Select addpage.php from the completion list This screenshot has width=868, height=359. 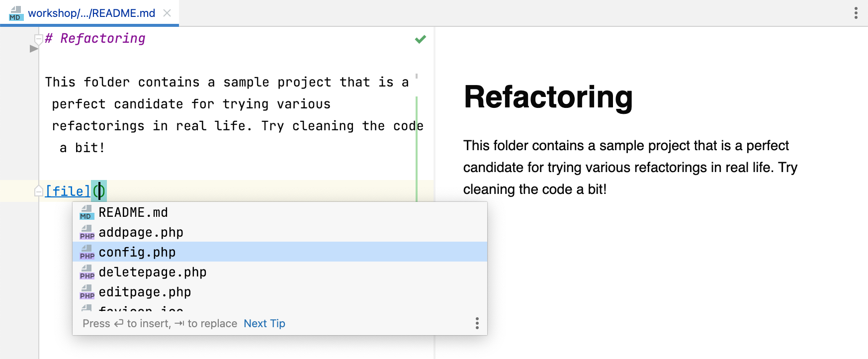pyautogui.click(x=141, y=232)
